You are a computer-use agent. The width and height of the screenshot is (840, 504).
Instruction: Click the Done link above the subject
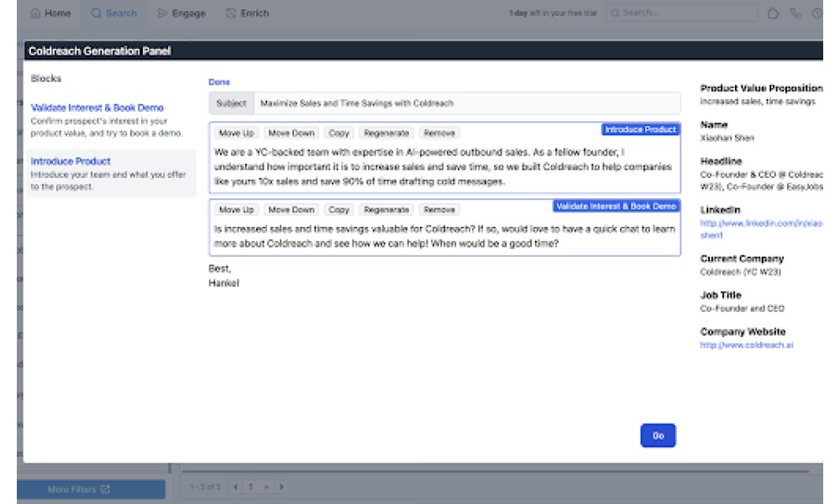(219, 82)
